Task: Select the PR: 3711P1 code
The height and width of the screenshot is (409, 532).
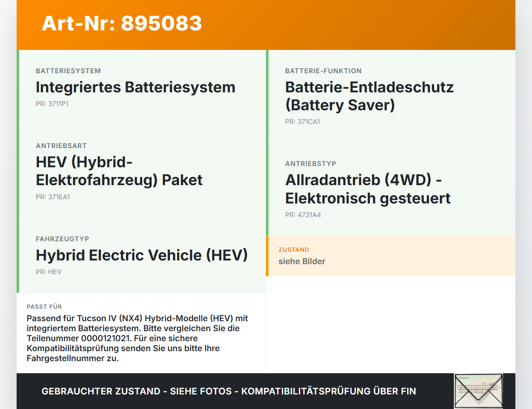Action: (52, 104)
